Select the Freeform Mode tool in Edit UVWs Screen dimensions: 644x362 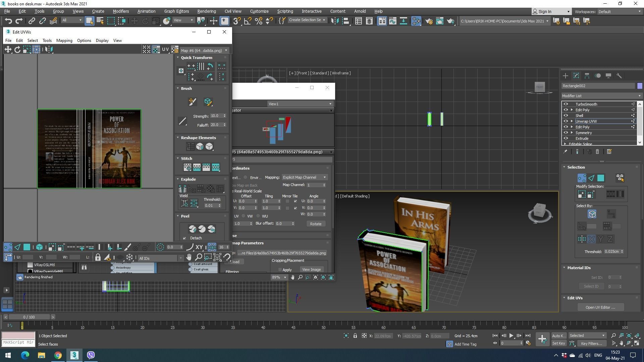pyautogui.click(x=36, y=50)
